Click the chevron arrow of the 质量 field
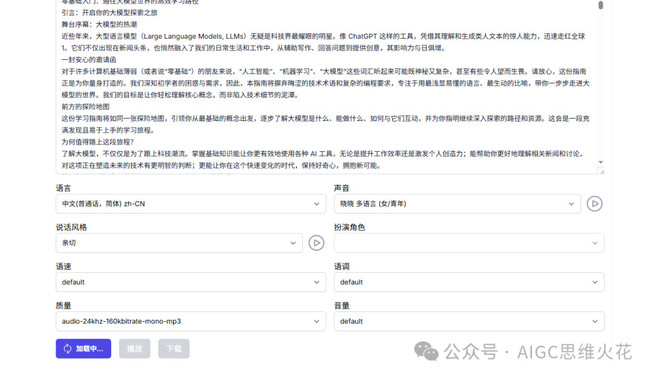Screen dimensions: 653x378 [x=317, y=321]
